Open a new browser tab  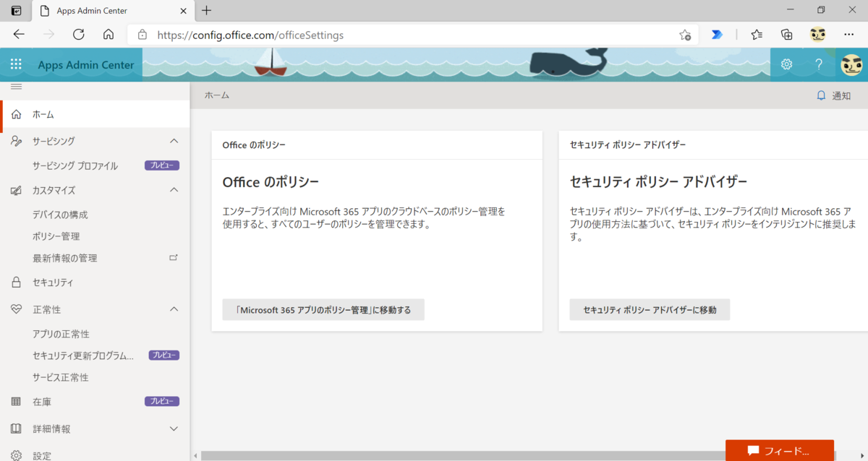pyautogui.click(x=207, y=10)
